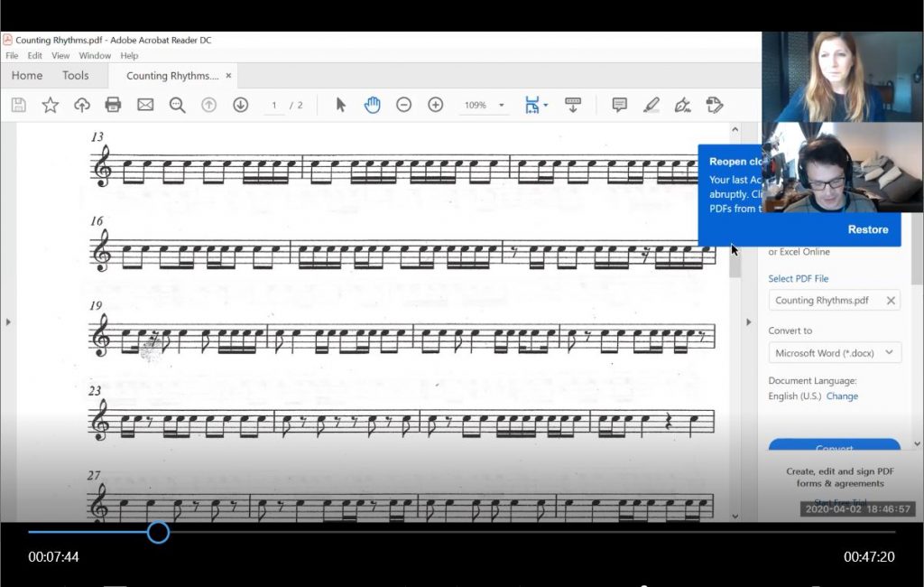The width and height of the screenshot is (924, 587).
Task: Click the video playback progress slider handle
Action: (x=158, y=532)
